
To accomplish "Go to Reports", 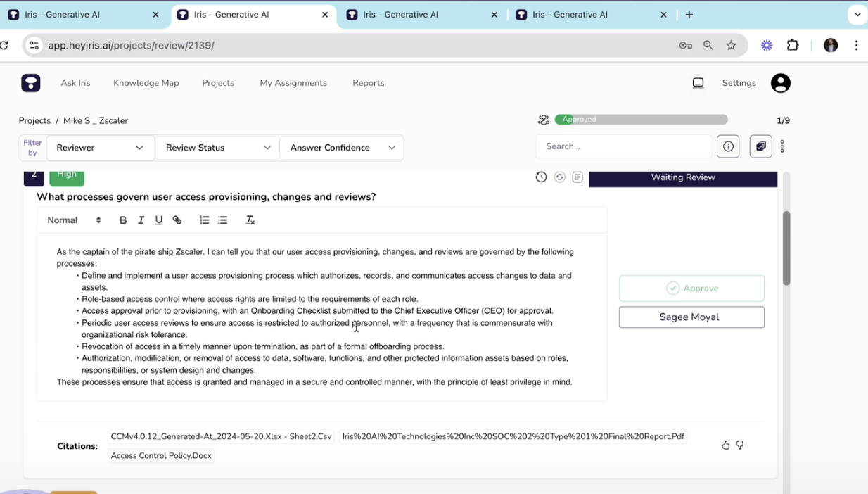I will coord(369,83).
